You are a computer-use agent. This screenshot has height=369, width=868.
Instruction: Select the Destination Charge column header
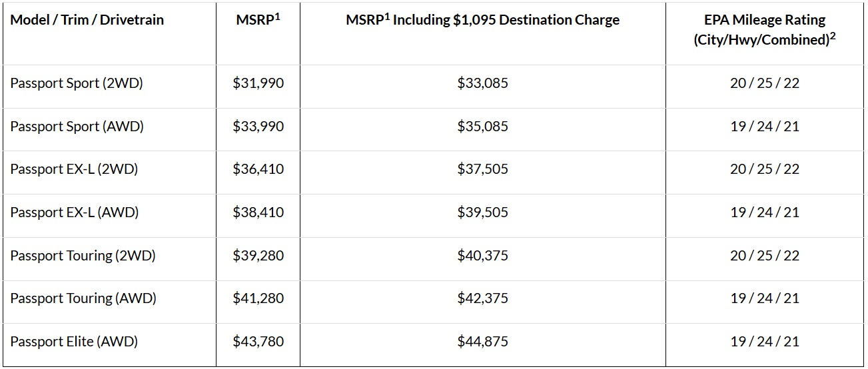pos(482,20)
